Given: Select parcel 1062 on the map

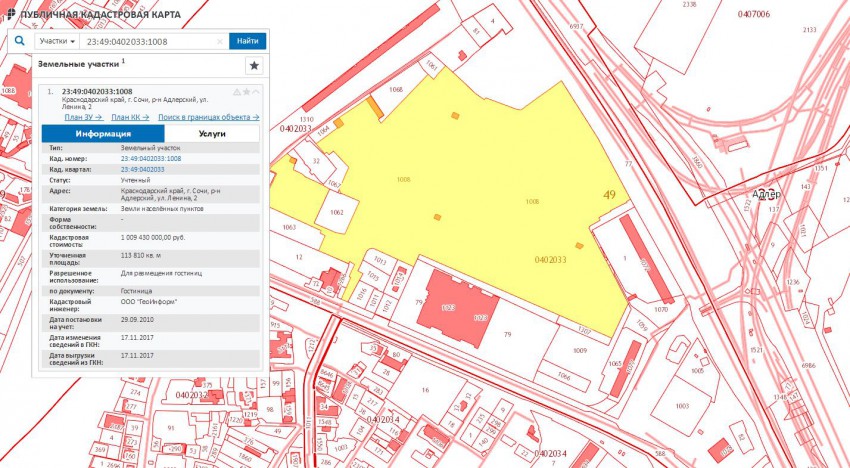Looking at the screenshot, I should click(337, 213).
